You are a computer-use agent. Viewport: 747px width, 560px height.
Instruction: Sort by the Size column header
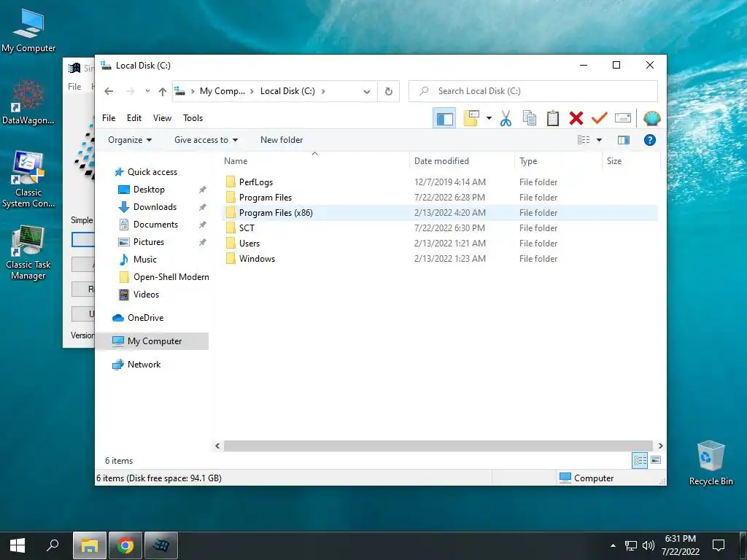click(x=631, y=161)
